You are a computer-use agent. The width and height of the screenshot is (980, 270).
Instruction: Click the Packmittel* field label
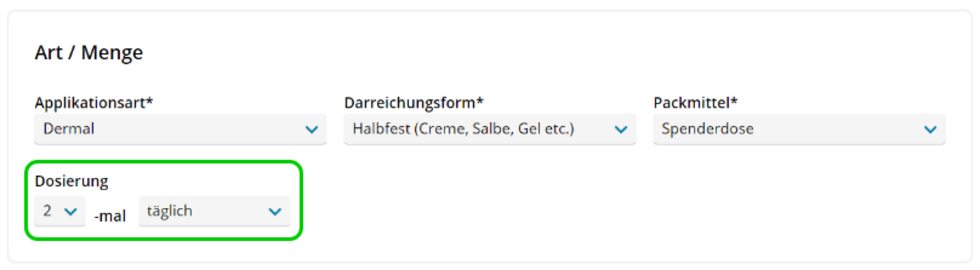point(695,103)
